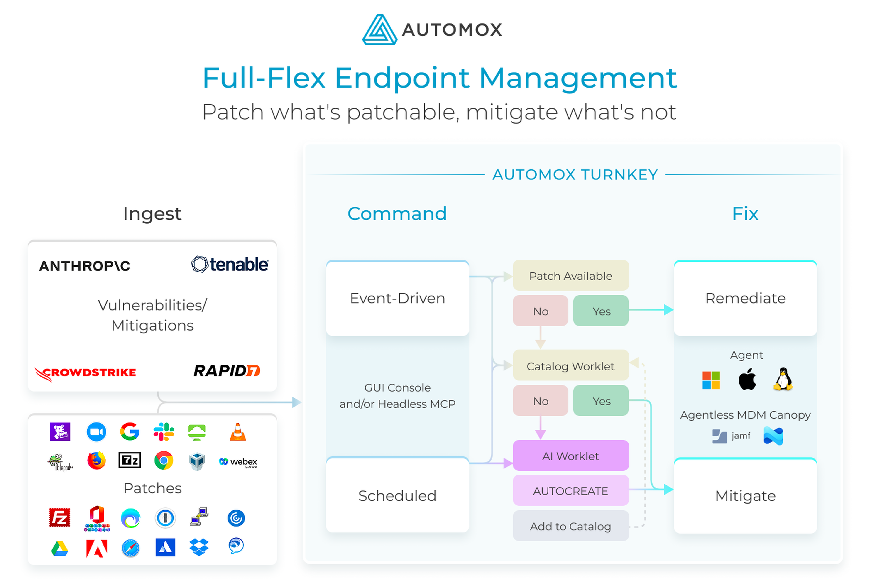
Task: Select the VLC traffic cone icon
Action: pyautogui.click(x=238, y=432)
